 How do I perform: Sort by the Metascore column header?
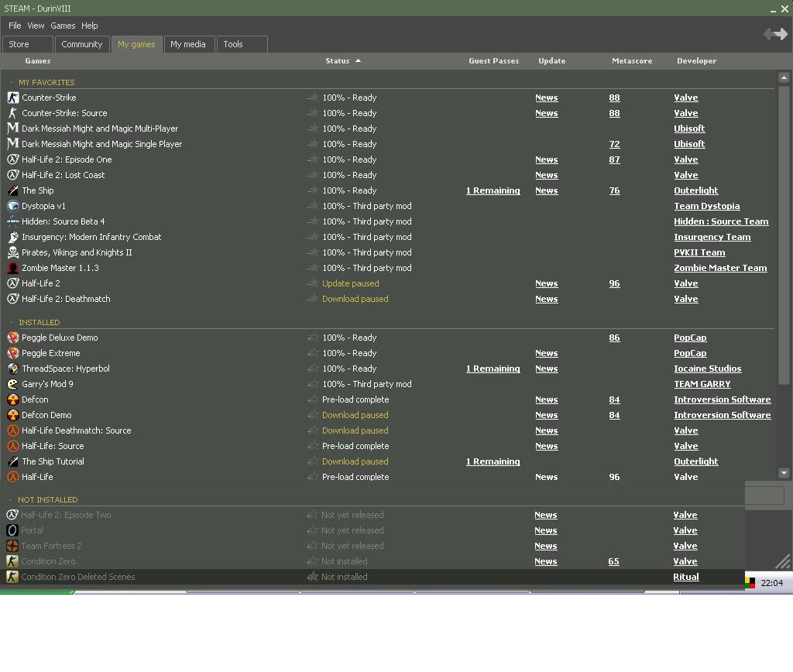(x=632, y=60)
